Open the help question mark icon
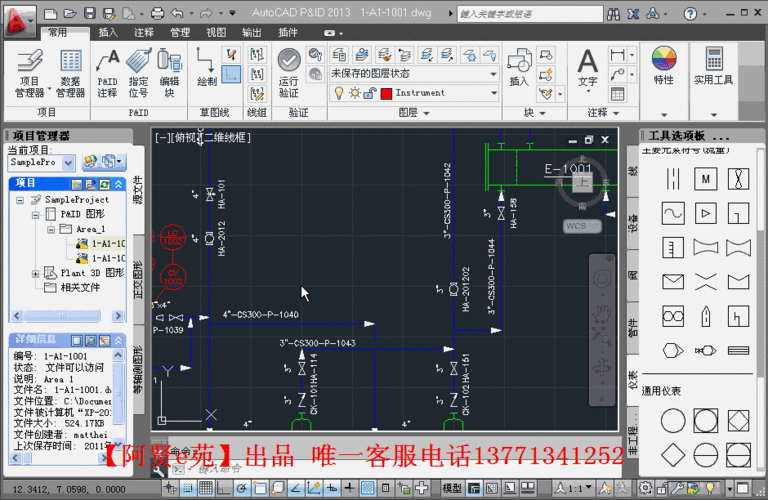Screen dimensions: 768x500 [x=690, y=14]
